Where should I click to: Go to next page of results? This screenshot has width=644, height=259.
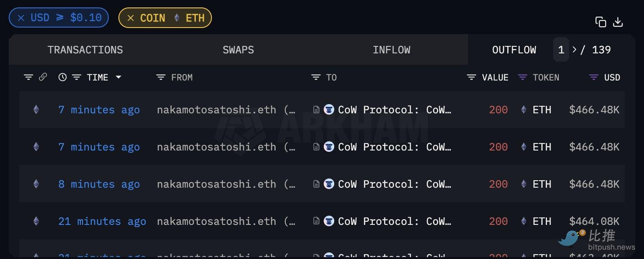click(x=575, y=50)
